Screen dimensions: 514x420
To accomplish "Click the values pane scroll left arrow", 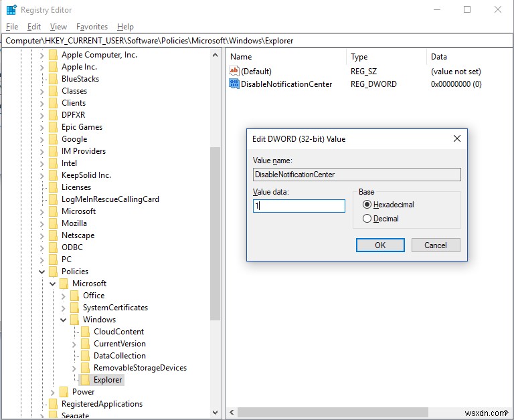I will (232, 413).
